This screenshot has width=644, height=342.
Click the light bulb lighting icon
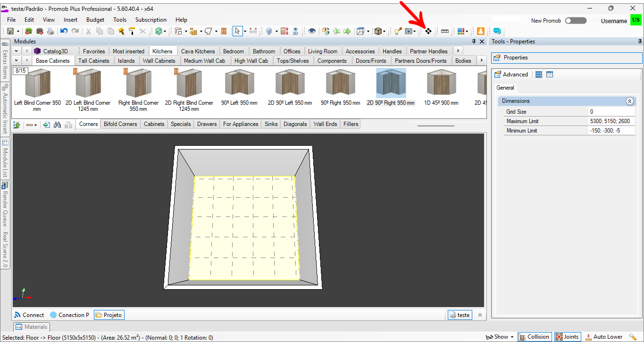point(398,31)
